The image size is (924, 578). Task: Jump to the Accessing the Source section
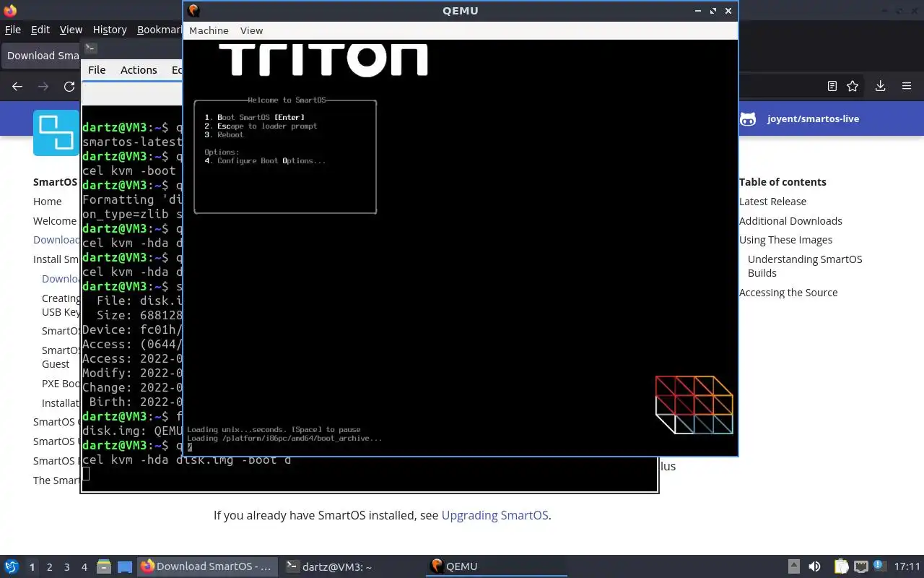pos(788,293)
